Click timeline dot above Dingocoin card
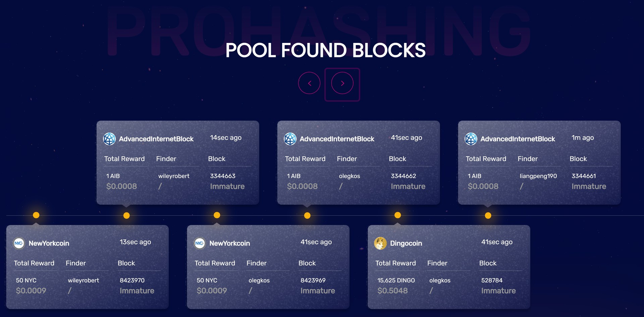The width and height of the screenshot is (644, 317). tap(397, 215)
